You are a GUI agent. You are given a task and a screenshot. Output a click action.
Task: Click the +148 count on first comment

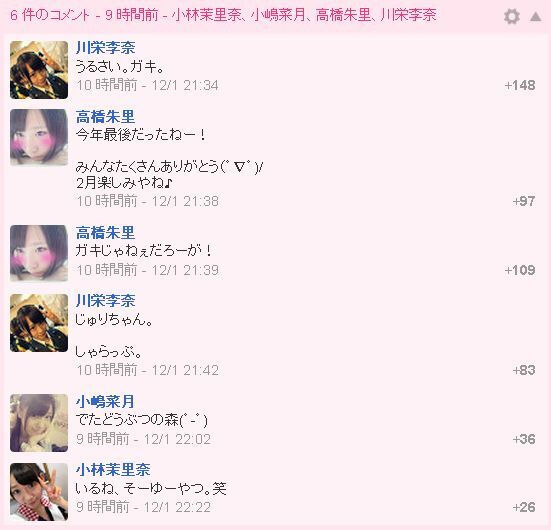[x=520, y=85]
